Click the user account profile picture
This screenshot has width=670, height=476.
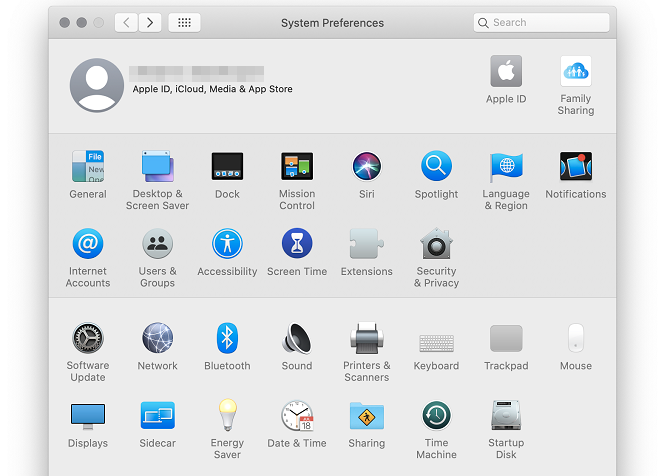(97, 85)
